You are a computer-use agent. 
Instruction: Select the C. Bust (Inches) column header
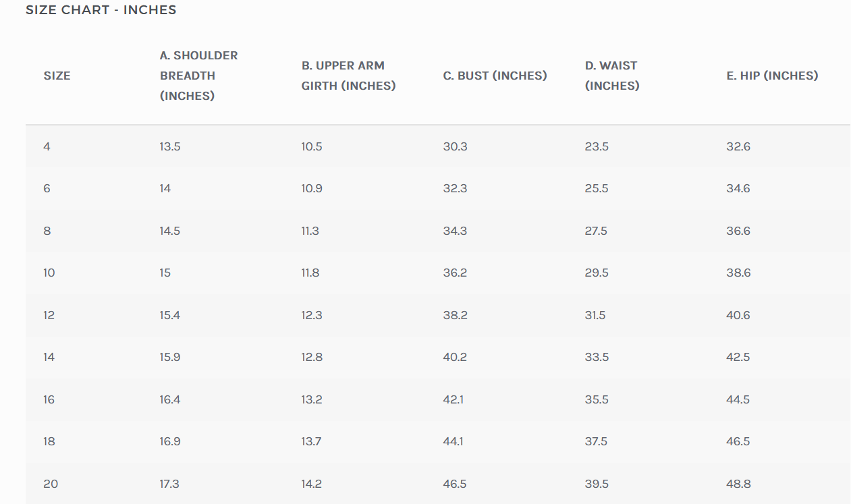pyautogui.click(x=495, y=76)
